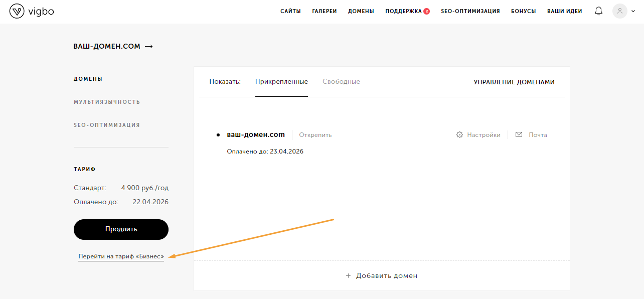The width and height of the screenshot is (644, 299).
Task: Open the БОНУСЫ menu item
Action: click(x=523, y=11)
